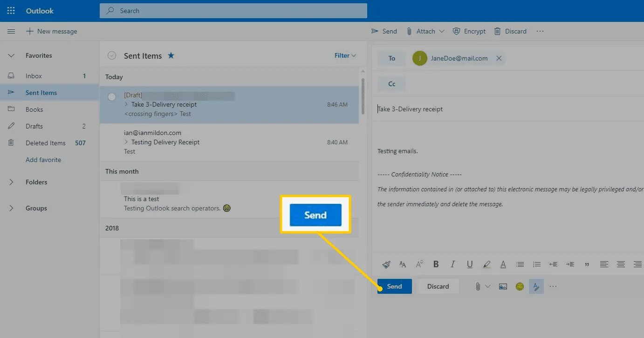Open the Deleted Items folder
The width and height of the screenshot is (644, 338).
(x=49, y=143)
